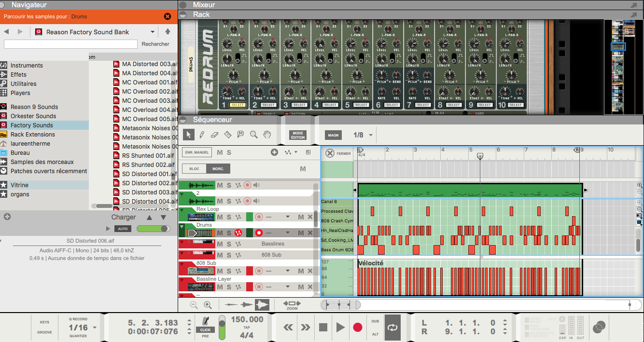Collapse the Bassline Layer track triangle
The height and width of the screenshot is (342, 644).
(x=182, y=281)
